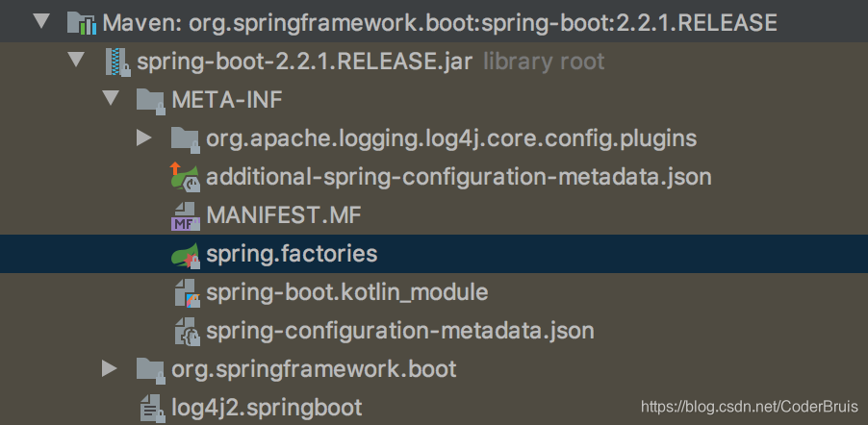Select spring-configuration-metadata.json file name

(x=400, y=331)
